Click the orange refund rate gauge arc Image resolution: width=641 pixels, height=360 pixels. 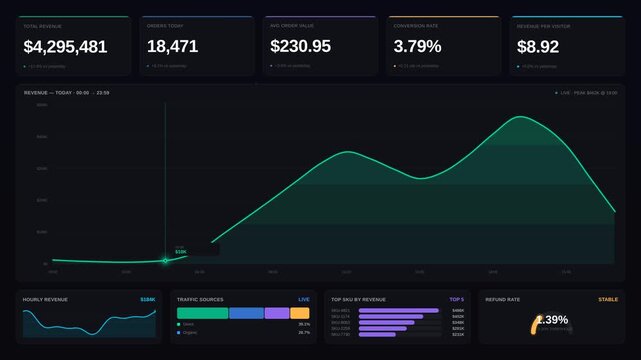(535, 326)
